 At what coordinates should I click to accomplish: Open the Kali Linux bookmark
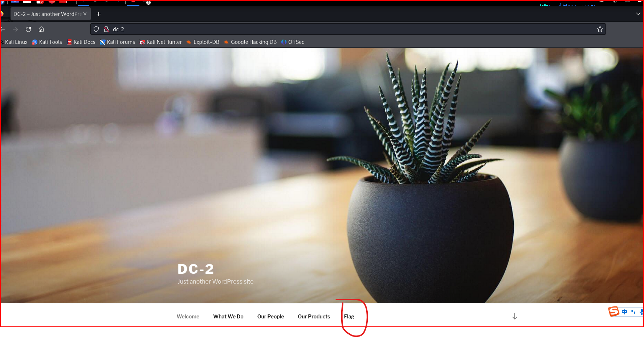point(15,42)
